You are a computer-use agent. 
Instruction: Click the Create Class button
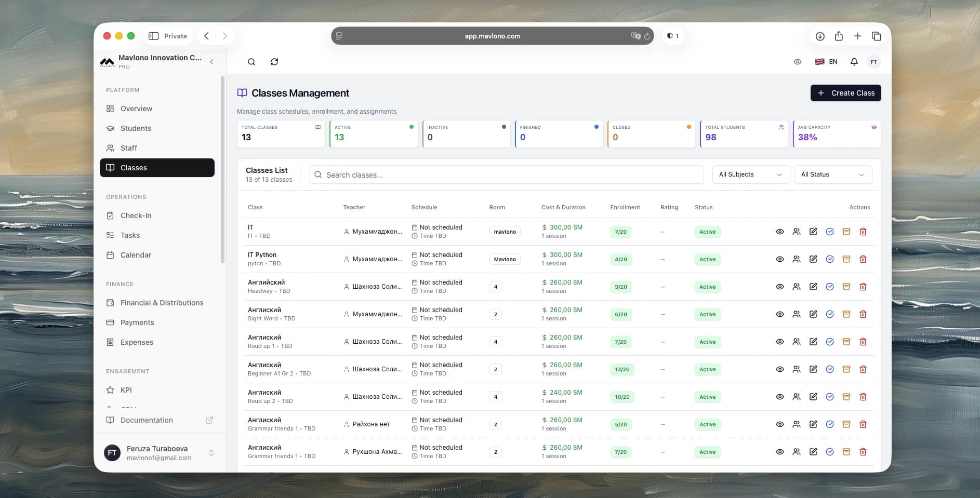(845, 93)
